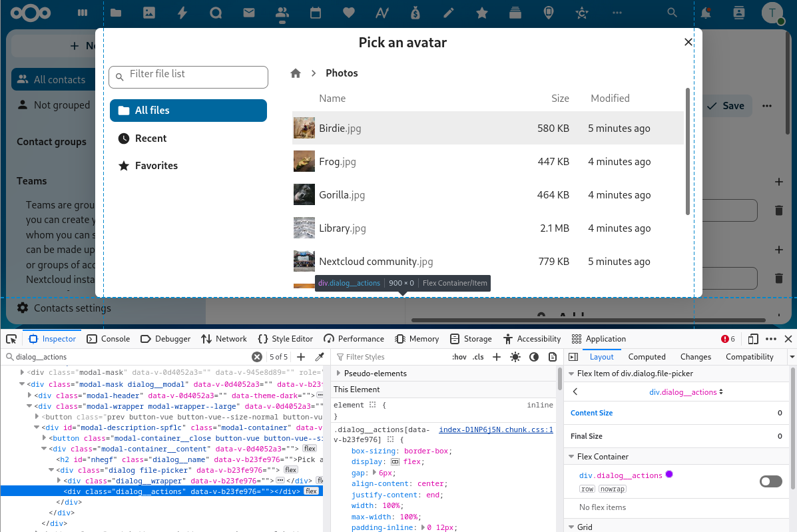Viewport: 797px width, 532px height.
Task: Expand the Pseudo-elements section
Action: coord(339,374)
